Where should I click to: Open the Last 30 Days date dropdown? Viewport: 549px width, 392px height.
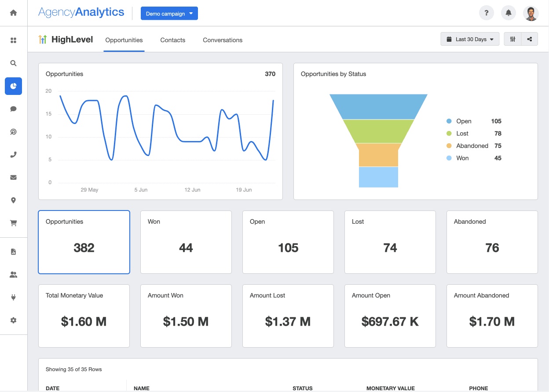(470, 39)
